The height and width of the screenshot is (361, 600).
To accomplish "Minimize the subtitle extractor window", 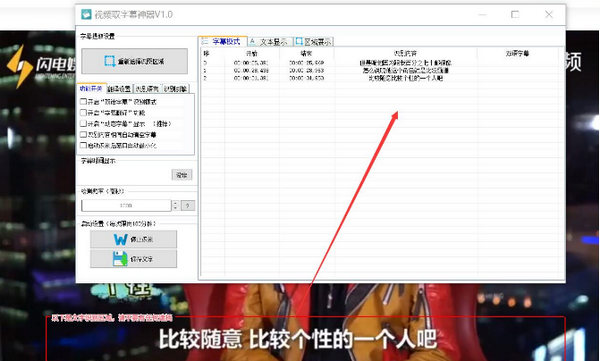I will [482, 15].
